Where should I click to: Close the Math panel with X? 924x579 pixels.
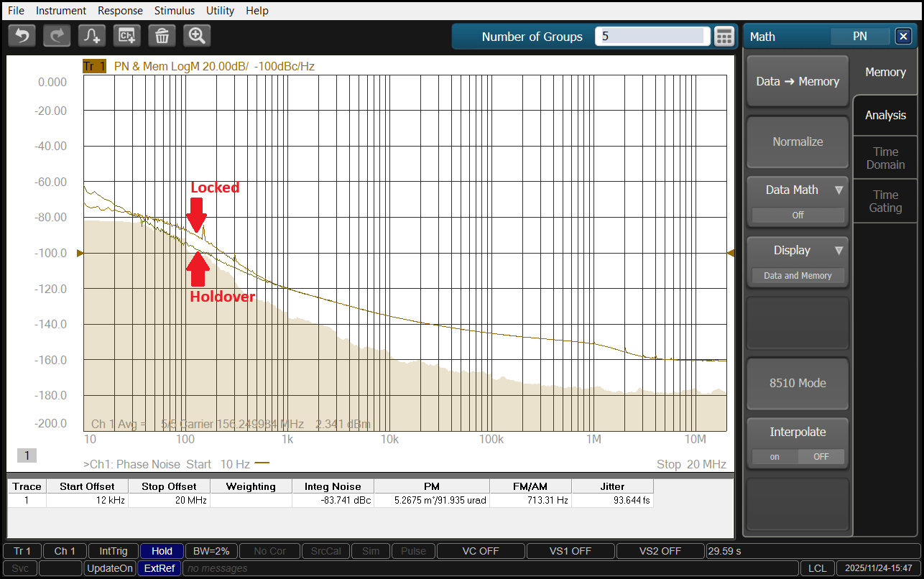(902, 37)
